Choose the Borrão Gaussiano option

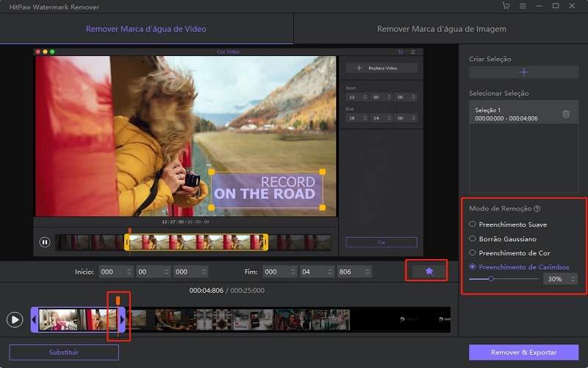472,238
